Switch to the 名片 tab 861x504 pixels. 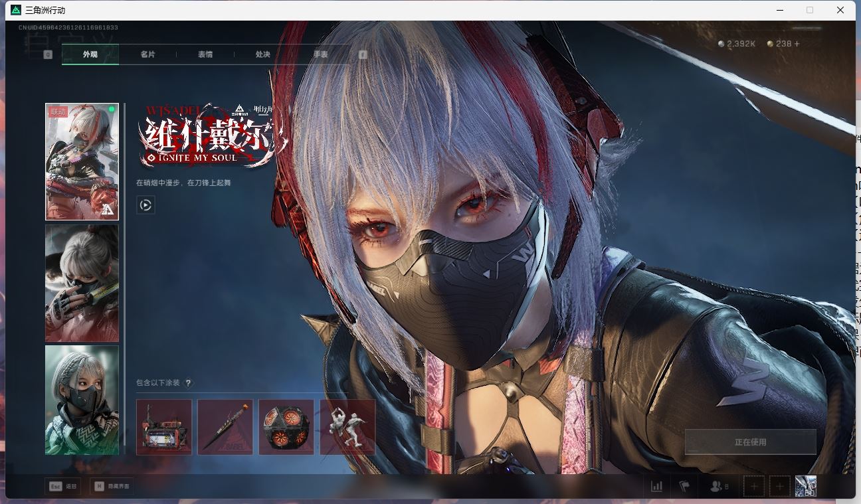[x=147, y=54]
